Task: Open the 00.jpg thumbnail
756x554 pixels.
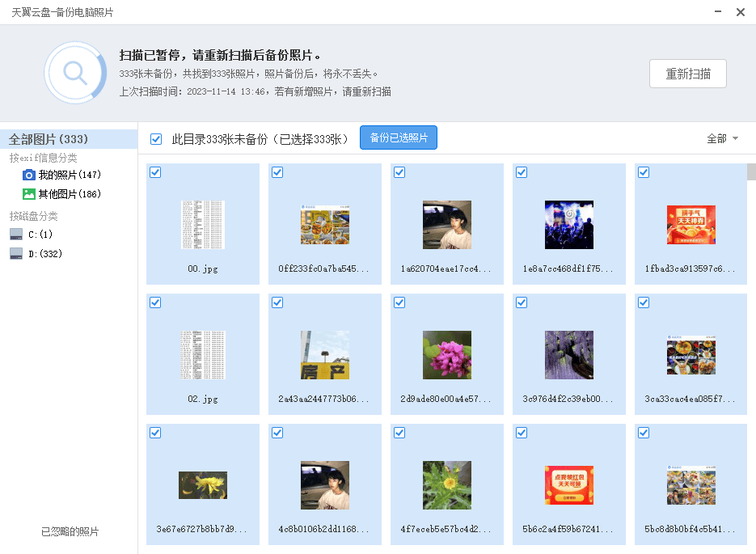Action: coord(203,225)
